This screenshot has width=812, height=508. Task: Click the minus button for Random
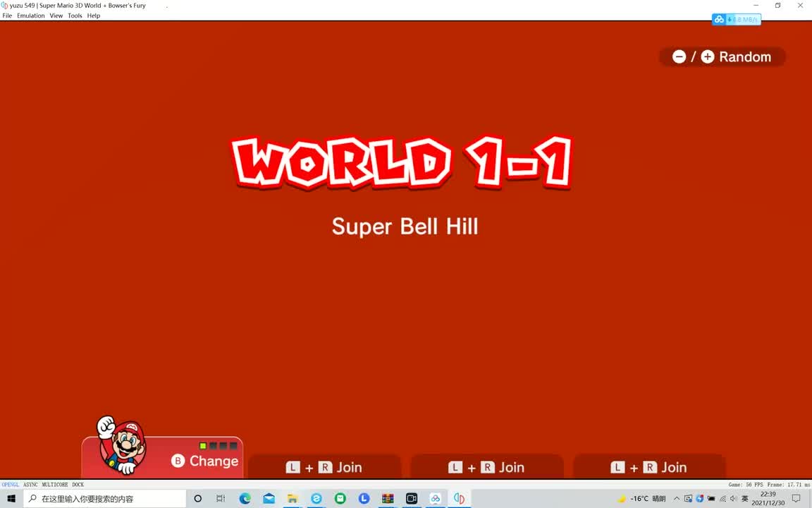pyautogui.click(x=679, y=56)
